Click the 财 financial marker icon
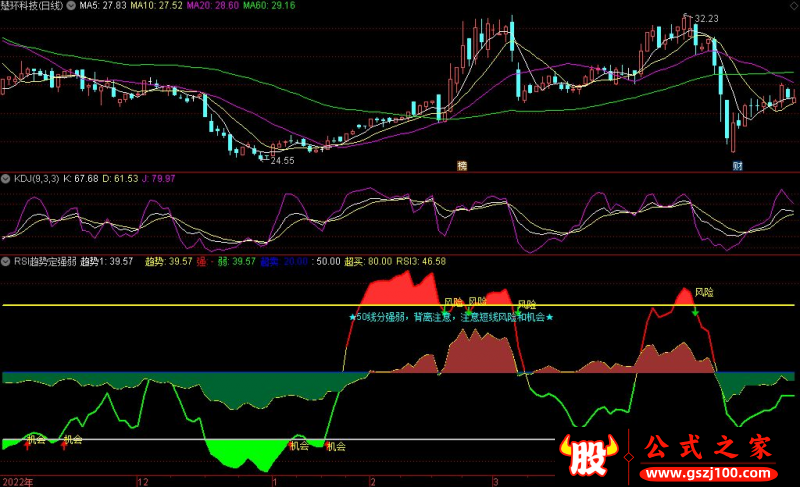 736,165
